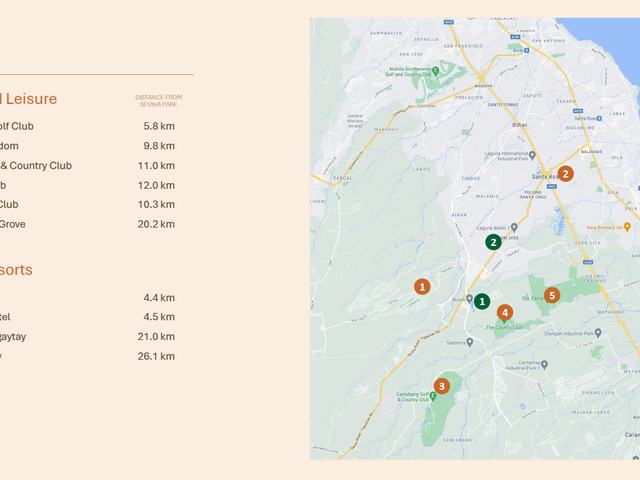640x480 pixels.
Task: Click the 'SAMPAGUITA' map label
Action: tap(386, 33)
